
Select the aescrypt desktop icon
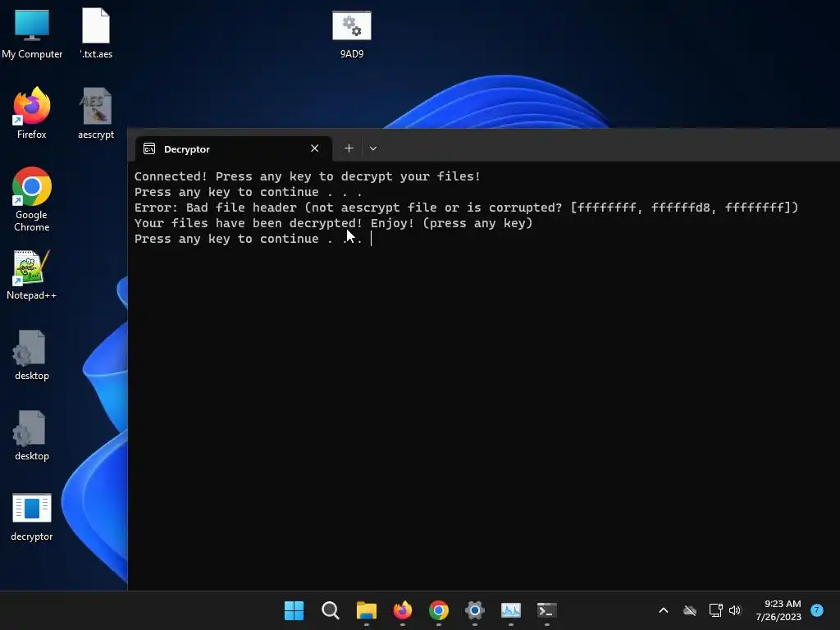click(x=96, y=113)
